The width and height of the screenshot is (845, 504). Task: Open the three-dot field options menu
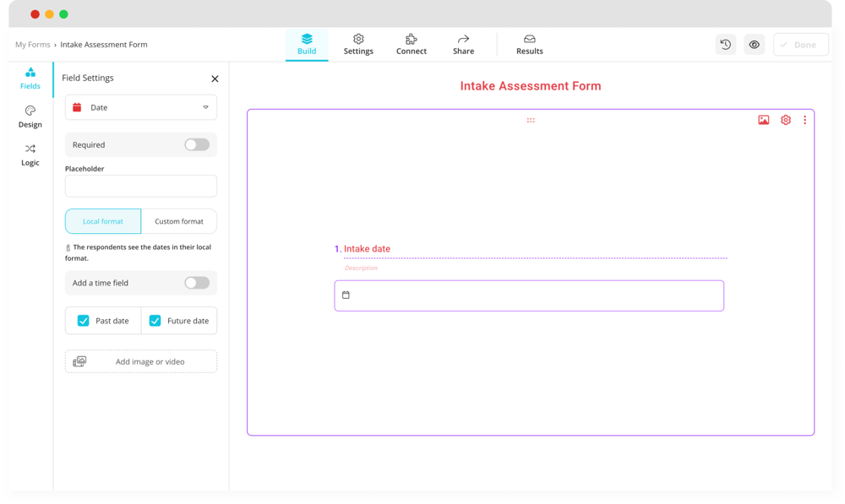click(804, 120)
